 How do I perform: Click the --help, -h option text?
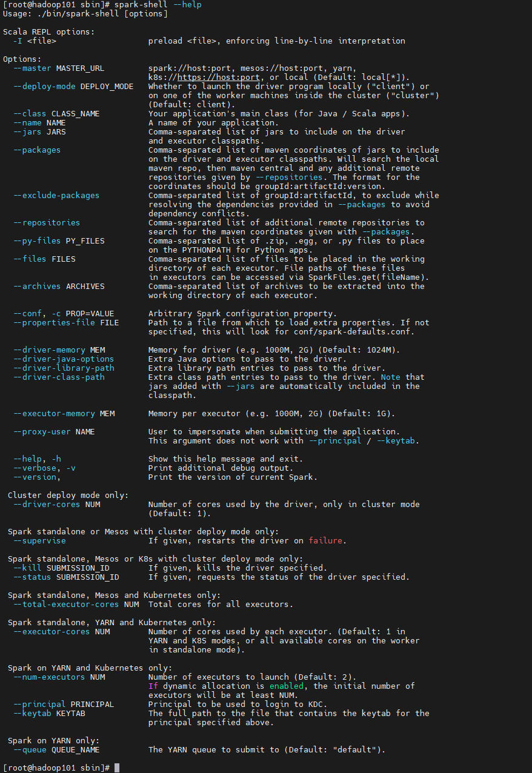pos(37,459)
